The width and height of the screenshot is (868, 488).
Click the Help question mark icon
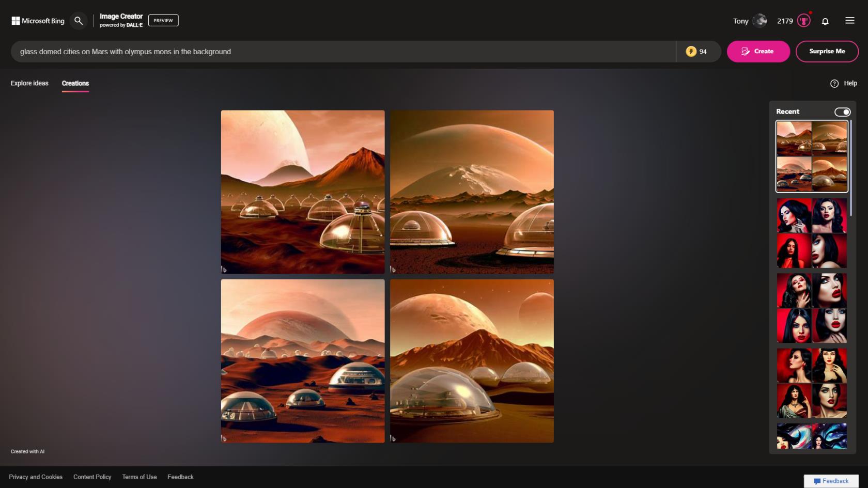(834, 83)
